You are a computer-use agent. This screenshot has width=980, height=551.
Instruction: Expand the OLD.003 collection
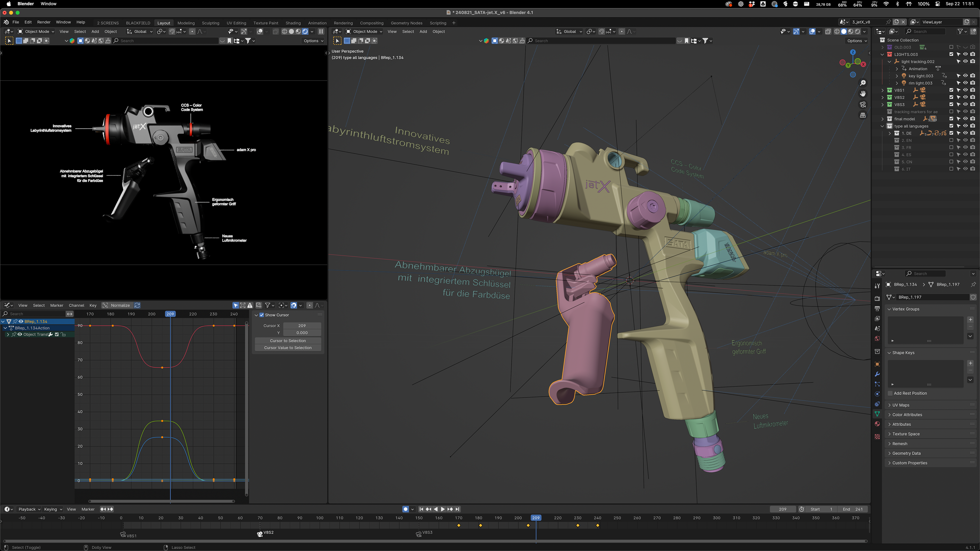click(x=882, y=47)
